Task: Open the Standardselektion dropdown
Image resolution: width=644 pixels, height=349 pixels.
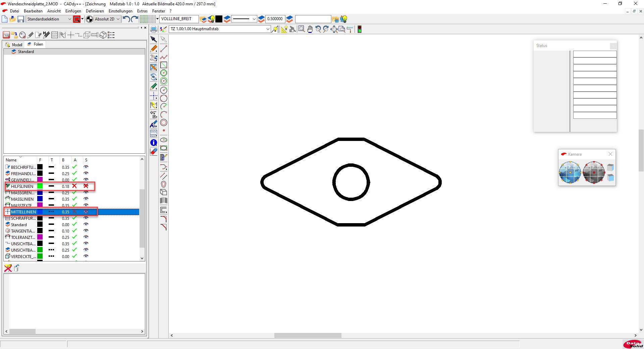Action: pyautogui.click(x=69, y=19)
